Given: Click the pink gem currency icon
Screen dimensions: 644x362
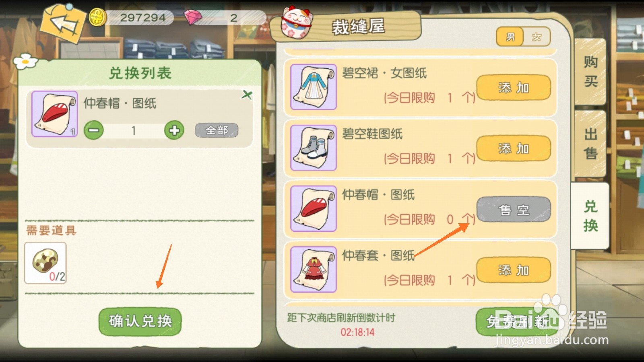Looking at the screenshot, I should point(193,17).
